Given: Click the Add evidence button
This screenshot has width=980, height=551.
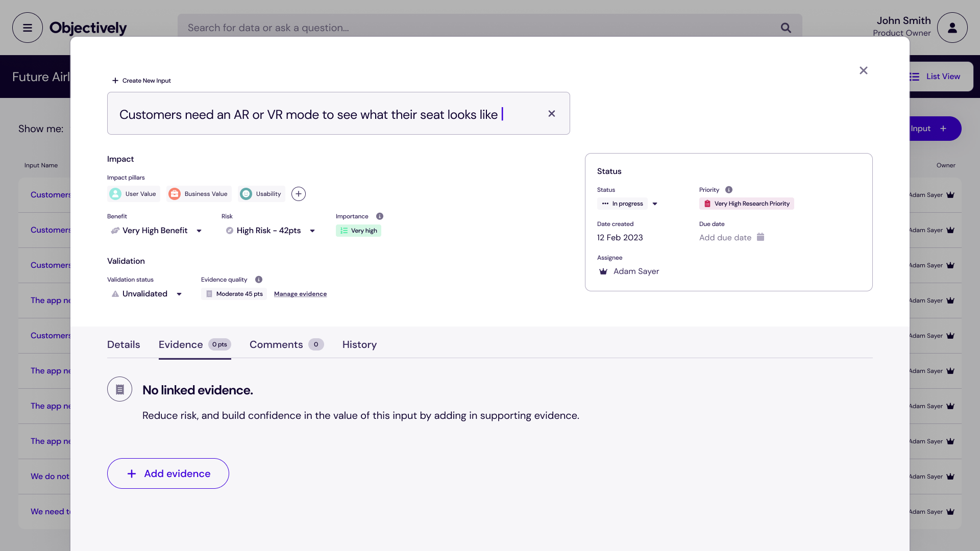Looking at the screenshot, I should tap(168, 473).
